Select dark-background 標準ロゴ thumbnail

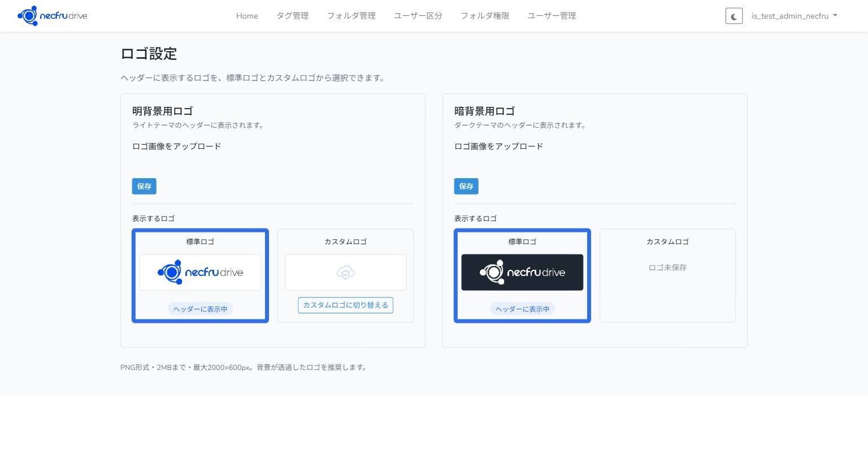522,272
